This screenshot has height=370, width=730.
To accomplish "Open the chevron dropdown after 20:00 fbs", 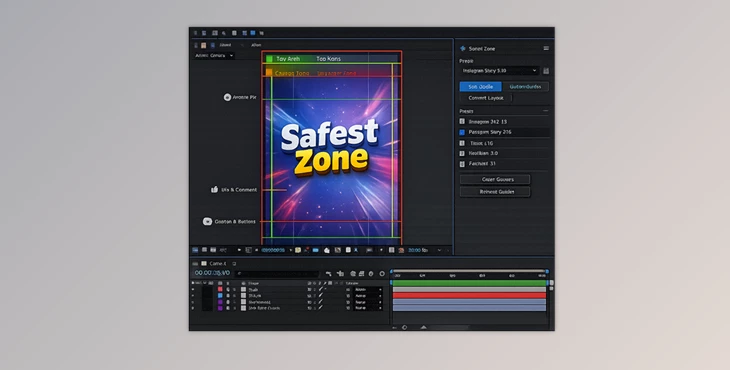I will pyautogui.click(x=439, y=250).
